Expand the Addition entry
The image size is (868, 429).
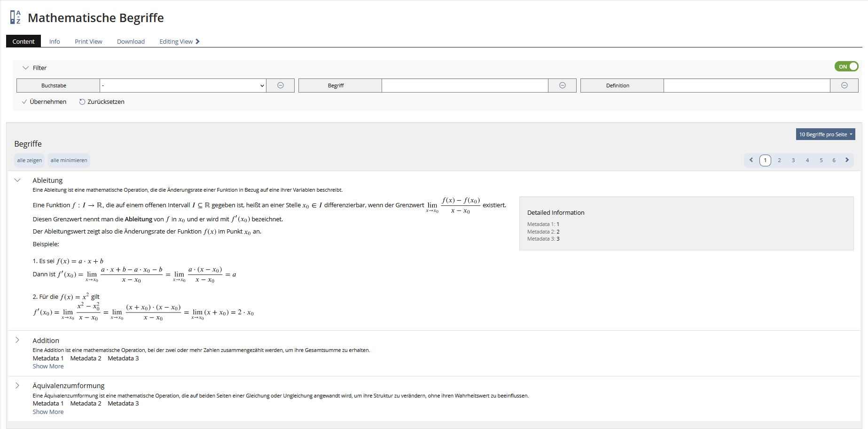pyautogui.click(x=18, y=340)
